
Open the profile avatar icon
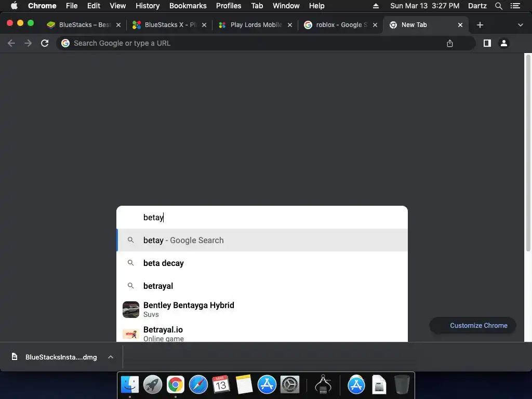click(504, 43)
